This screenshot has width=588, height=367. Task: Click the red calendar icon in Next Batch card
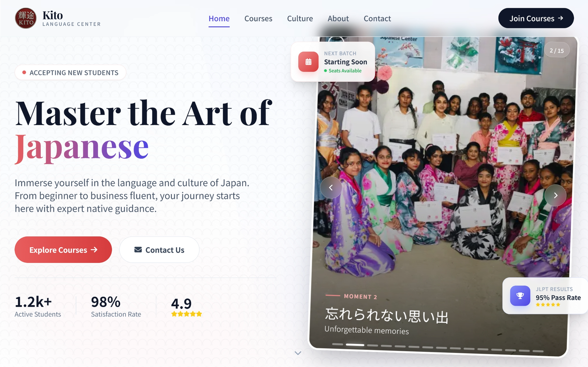click(x=308, y=62)
